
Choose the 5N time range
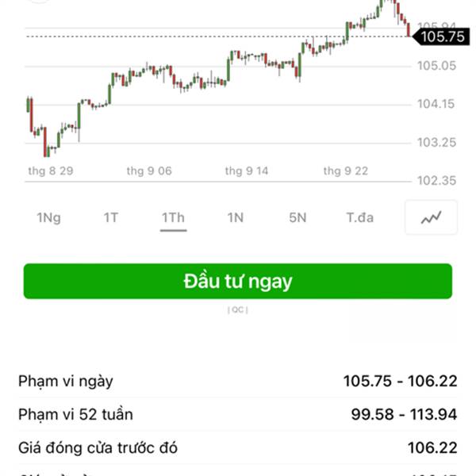click(297, 217)
